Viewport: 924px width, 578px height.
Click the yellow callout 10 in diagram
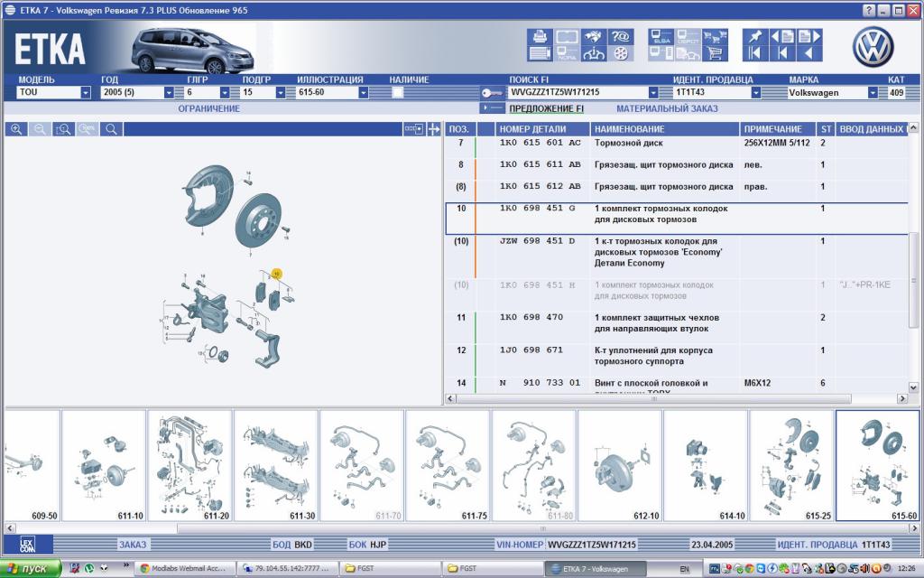pos(276,275)
